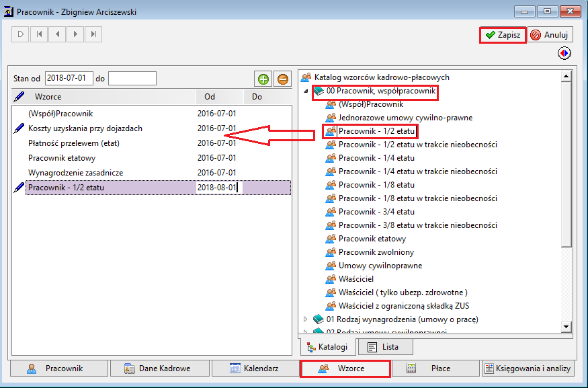
Task: Click icon next to Pracownik - 3/4 etatu
Action: coord(331,212)
